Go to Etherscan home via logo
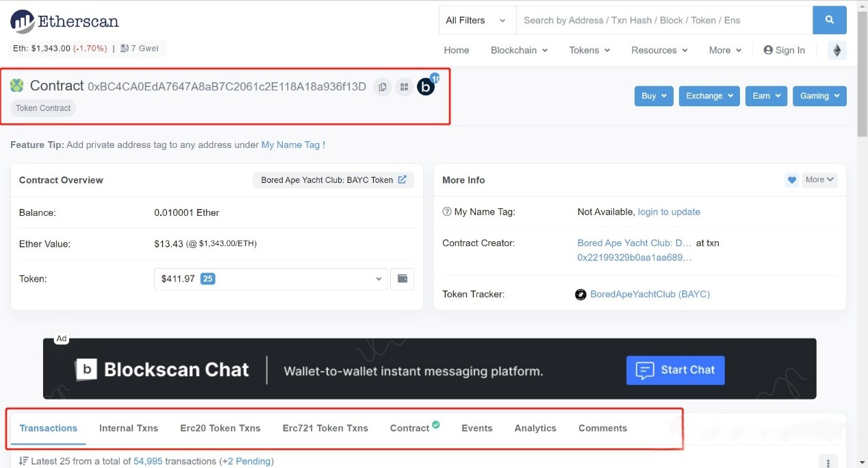 point(65,21)
